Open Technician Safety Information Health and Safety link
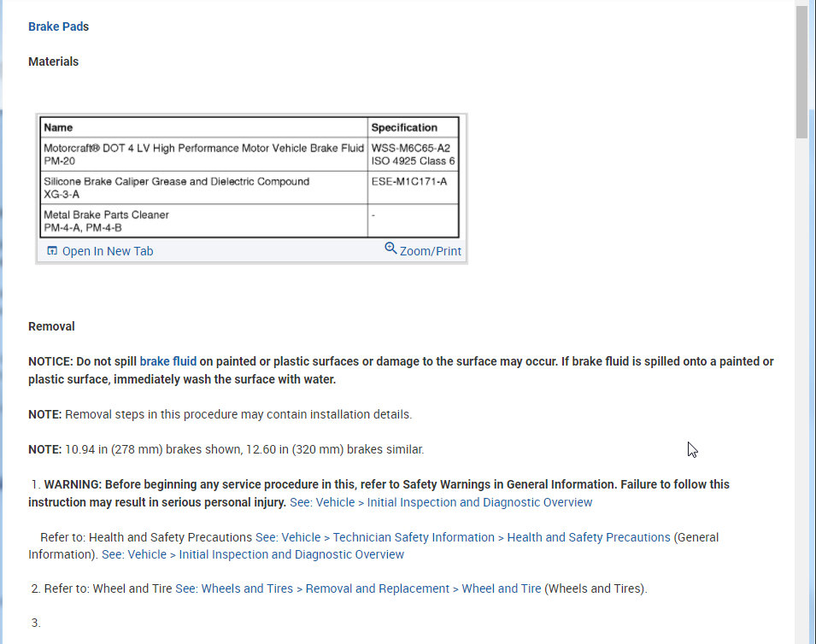 click(462, 537)
